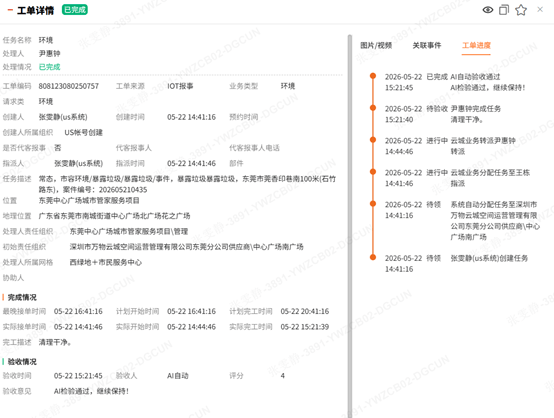Click the 完成情况 section heading
The image size is (554, 418).
pos(22,298)
